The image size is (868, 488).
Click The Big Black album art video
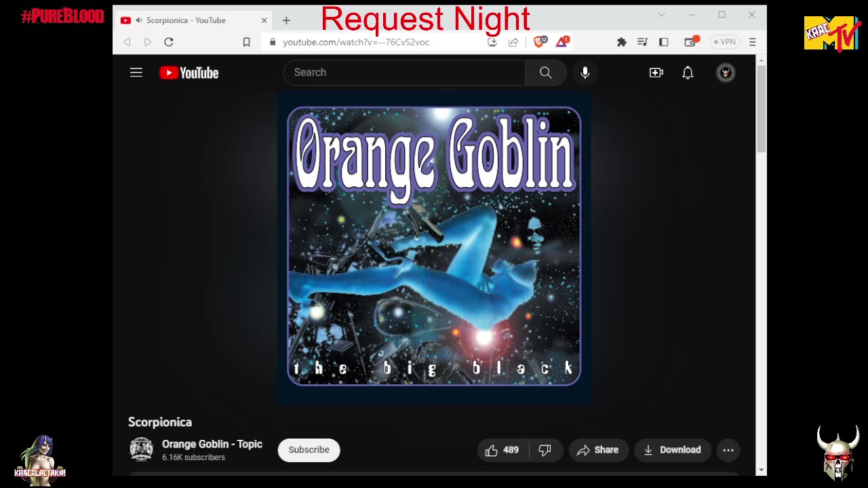434,247
